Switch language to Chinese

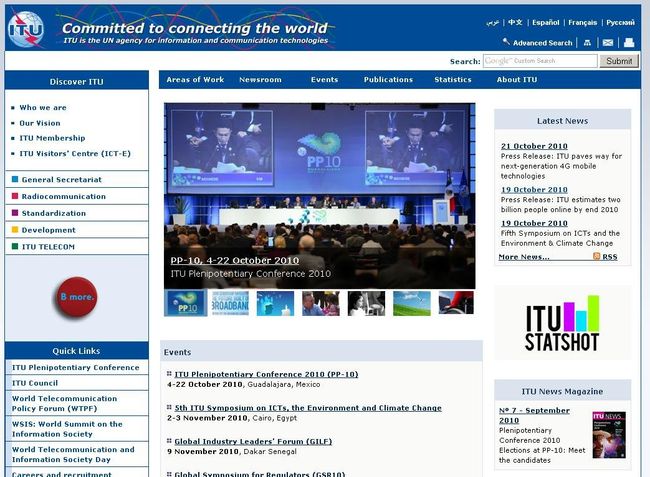[x=515, y=22]
